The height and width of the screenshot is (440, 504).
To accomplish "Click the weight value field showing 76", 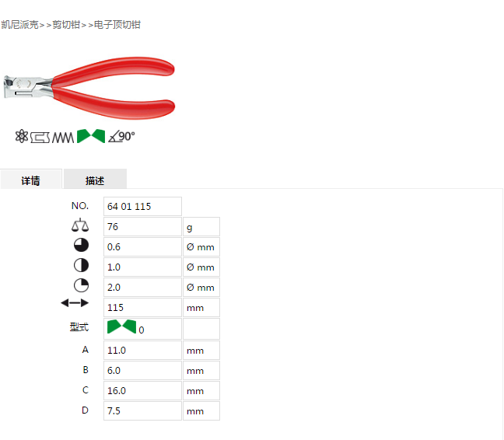I will tap(142, 227).
